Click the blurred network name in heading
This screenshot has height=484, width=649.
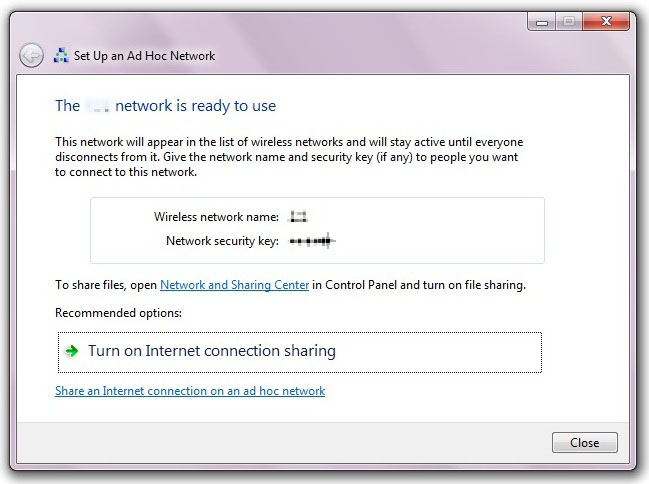[x=97, y=106]
